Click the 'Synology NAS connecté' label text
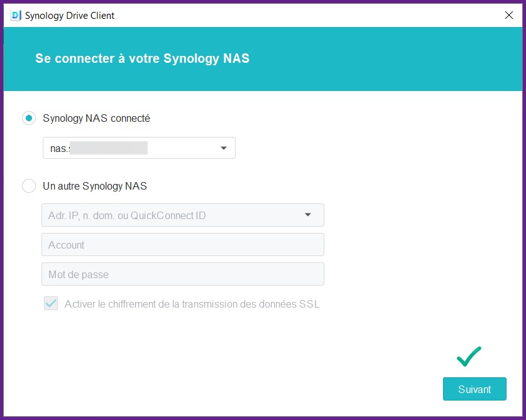Image resolution: width=526 pixels, height=420 pixels. click(x=96, y=118)
